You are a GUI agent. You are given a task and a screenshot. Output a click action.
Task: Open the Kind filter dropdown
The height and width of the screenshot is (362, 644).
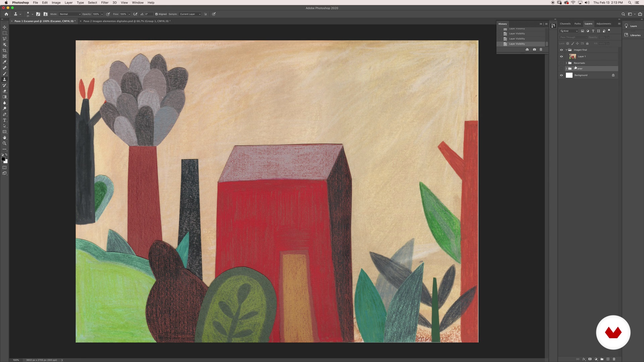pos(569,31)
